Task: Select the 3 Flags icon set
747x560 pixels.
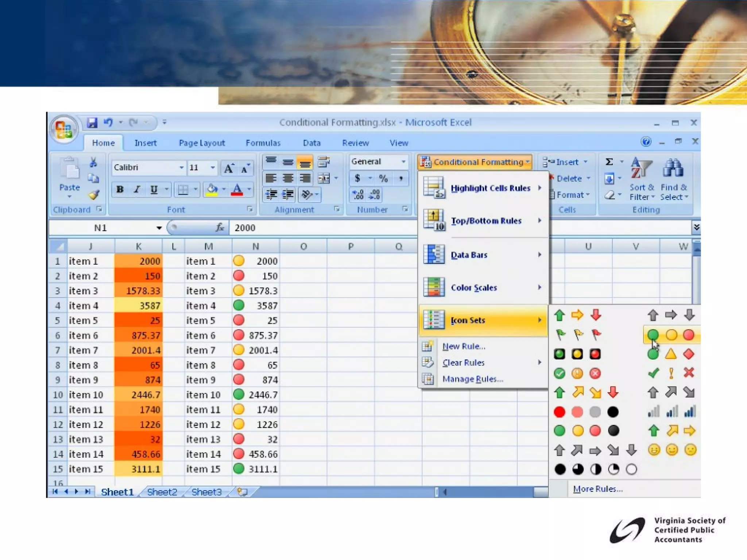Action: coord(577,334)
